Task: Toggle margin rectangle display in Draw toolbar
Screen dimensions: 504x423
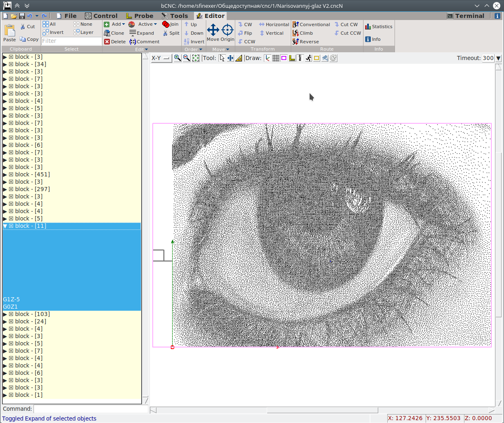Action: point(284,58)
